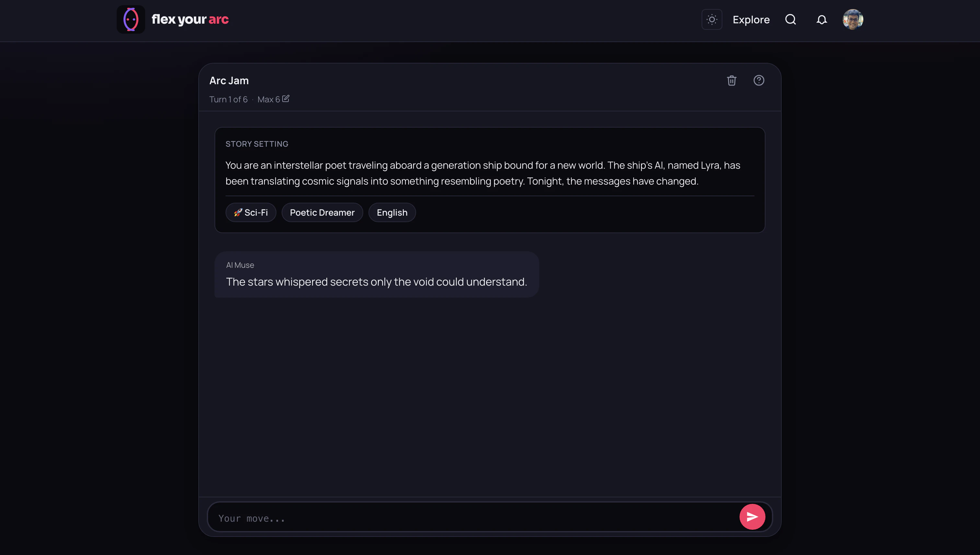Toggle the light/dark theme sun button
Viewport: 980px width, 555px height.
pos(711,19)
